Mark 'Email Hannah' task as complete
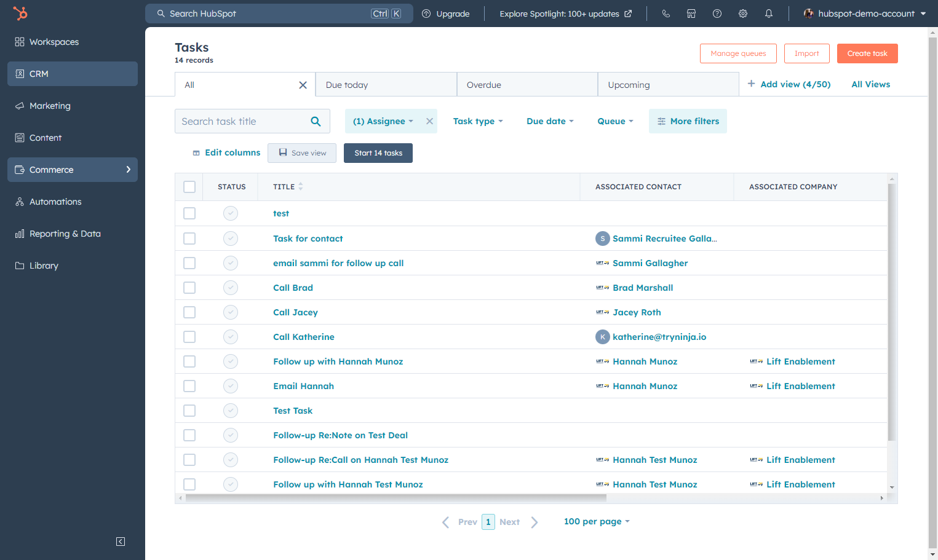Viewport: 938px width, 560px height. point(231,386)
